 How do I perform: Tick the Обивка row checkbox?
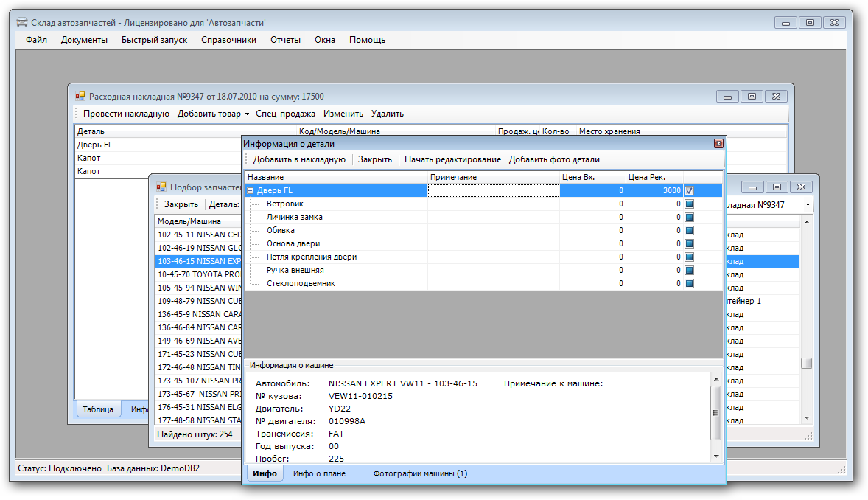(689, 231)
